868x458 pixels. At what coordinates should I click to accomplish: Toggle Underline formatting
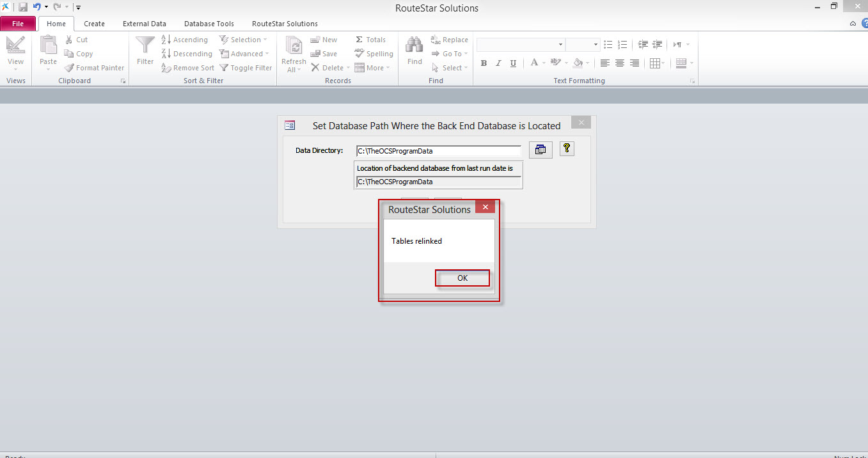coord(514,63)
